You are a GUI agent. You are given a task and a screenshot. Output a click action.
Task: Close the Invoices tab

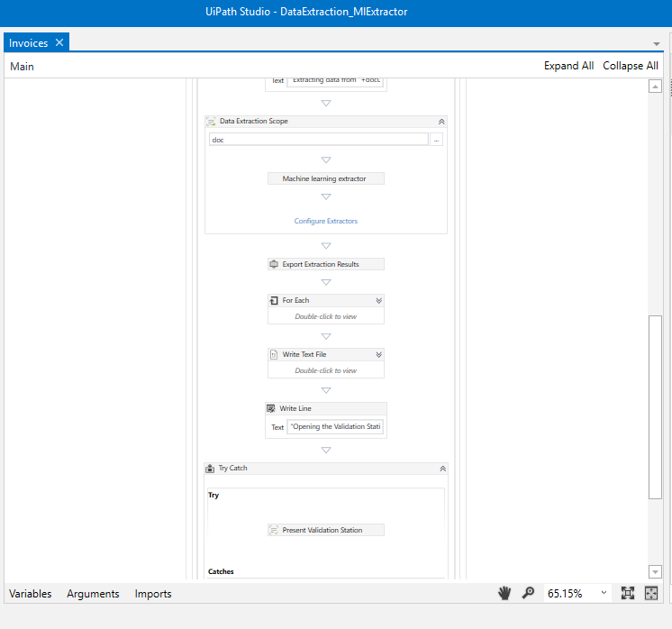59,42
